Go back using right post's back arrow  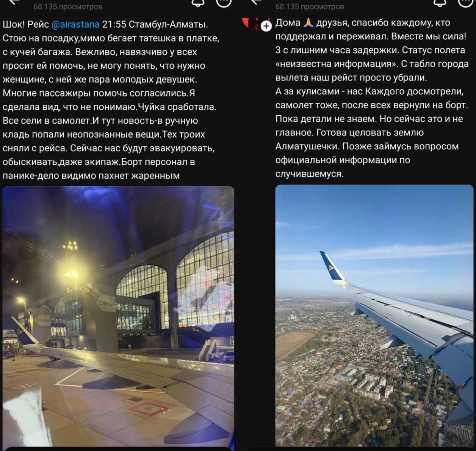click(x=256, y=2)
